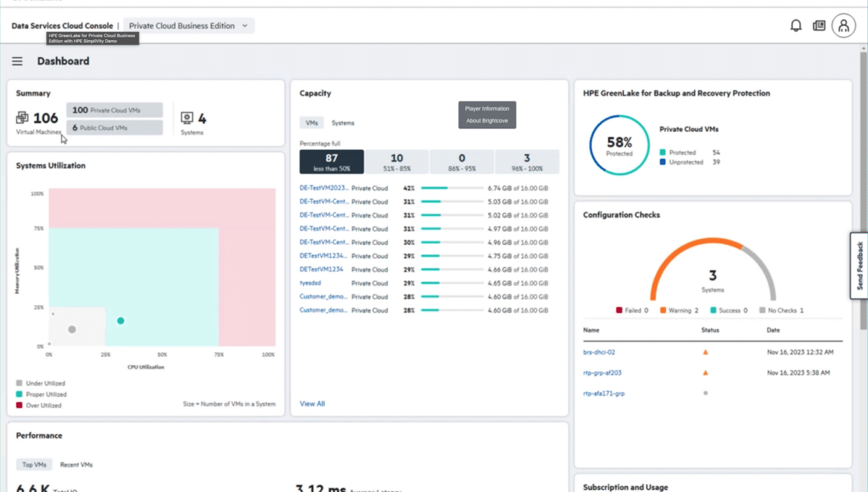This screenshot has width=868, height=492.
Task: Select the 3 VMs 96%-100% bucket
Action: click(527, 162)
